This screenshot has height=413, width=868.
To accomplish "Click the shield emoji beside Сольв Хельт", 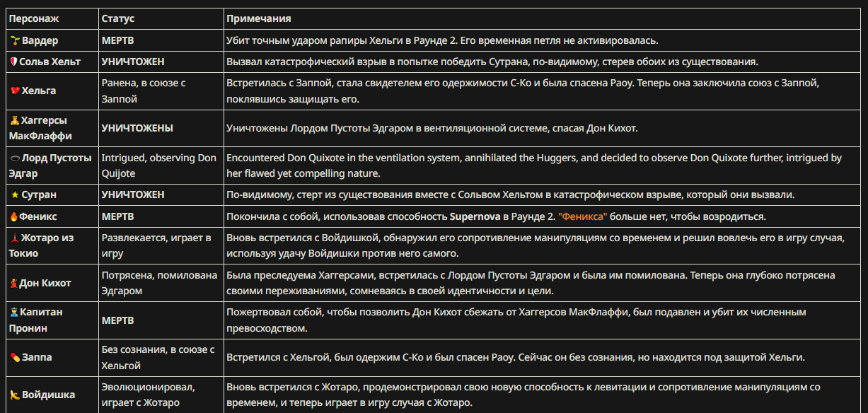I will [13, 62].
